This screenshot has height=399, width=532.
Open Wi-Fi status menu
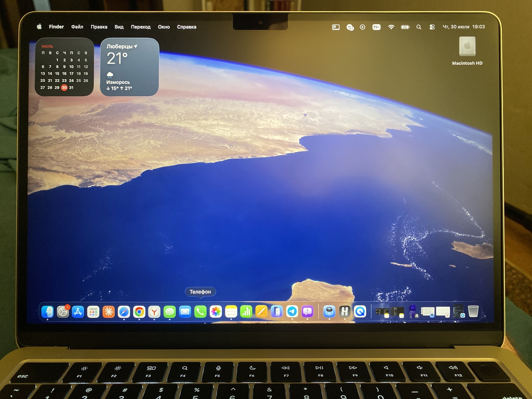coord(391,27)
